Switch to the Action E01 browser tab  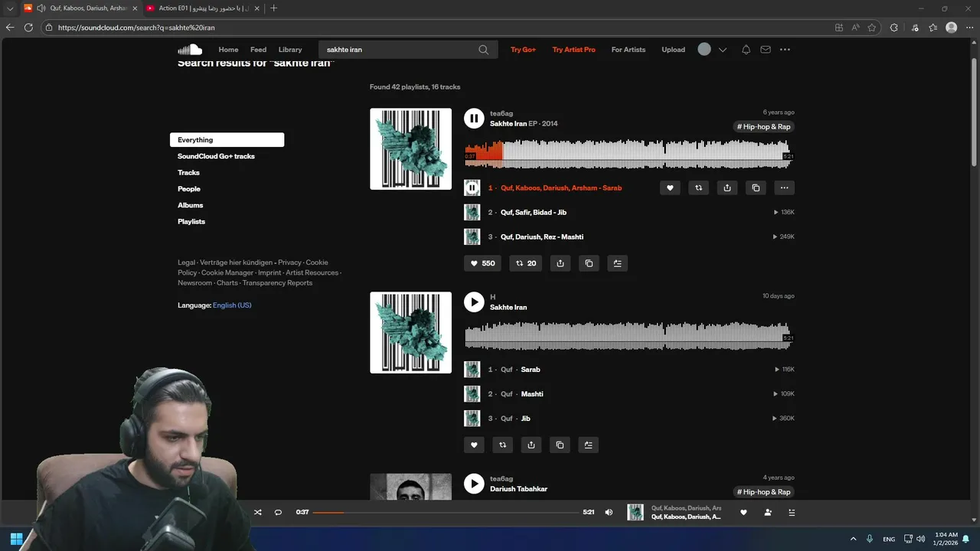click(201, 8)
